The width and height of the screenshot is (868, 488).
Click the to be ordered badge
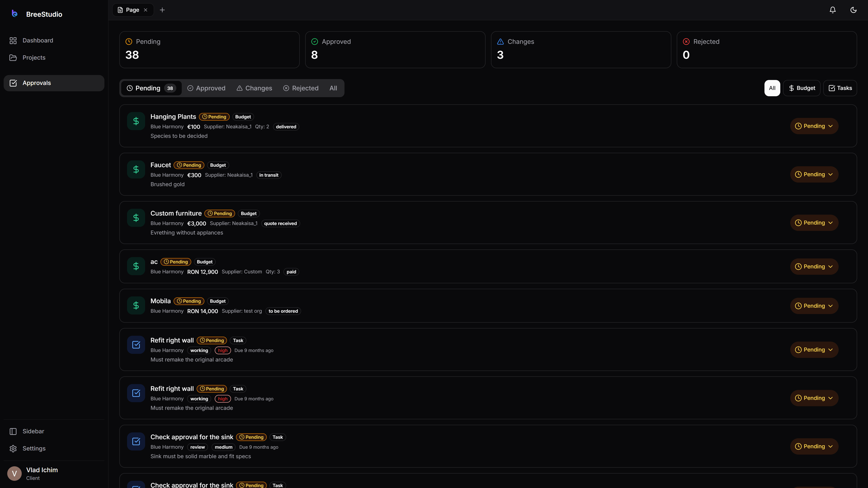pos(283,311)
